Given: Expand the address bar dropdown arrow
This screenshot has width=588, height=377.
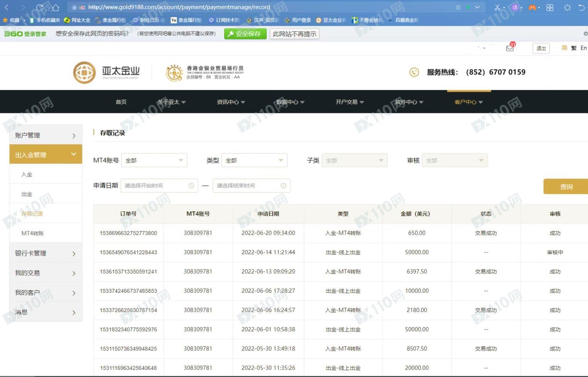Looking at the screenshot, I should tap(477, 7).
